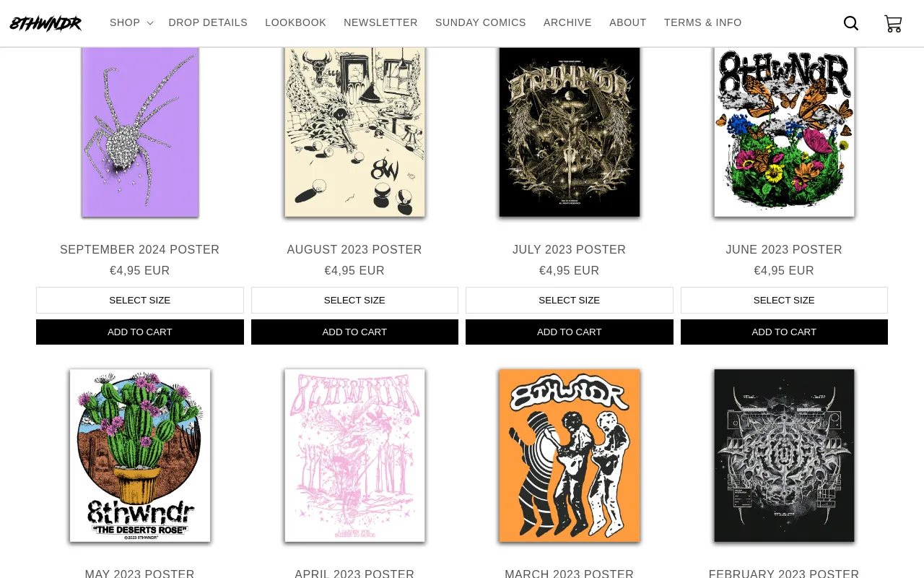Open Select Size for September 2024 Poster
The image size is (924, 578).
point(140,300)
